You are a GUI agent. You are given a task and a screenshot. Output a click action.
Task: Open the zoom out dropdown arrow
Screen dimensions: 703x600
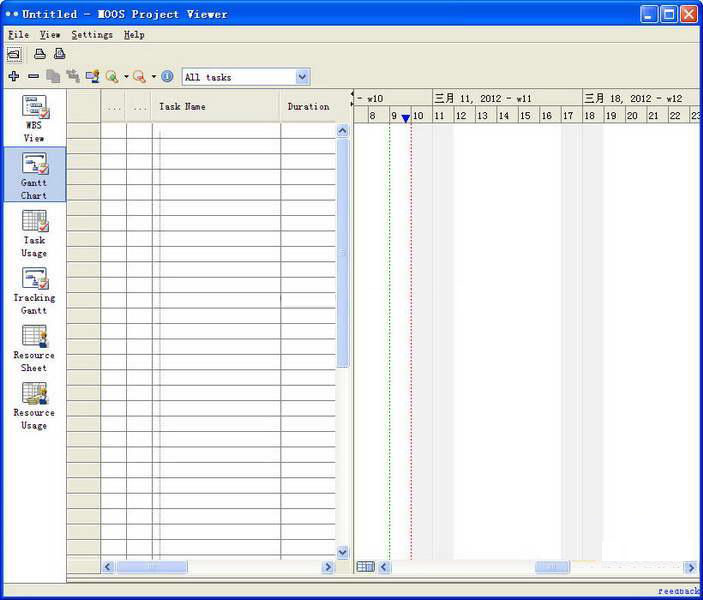(153, 77)
